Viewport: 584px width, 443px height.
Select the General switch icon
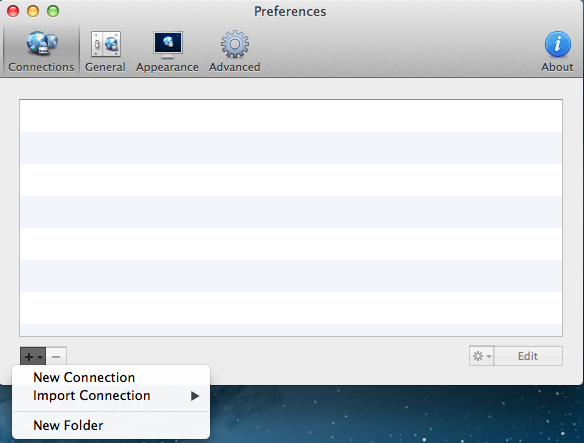(x=106, y=44)
